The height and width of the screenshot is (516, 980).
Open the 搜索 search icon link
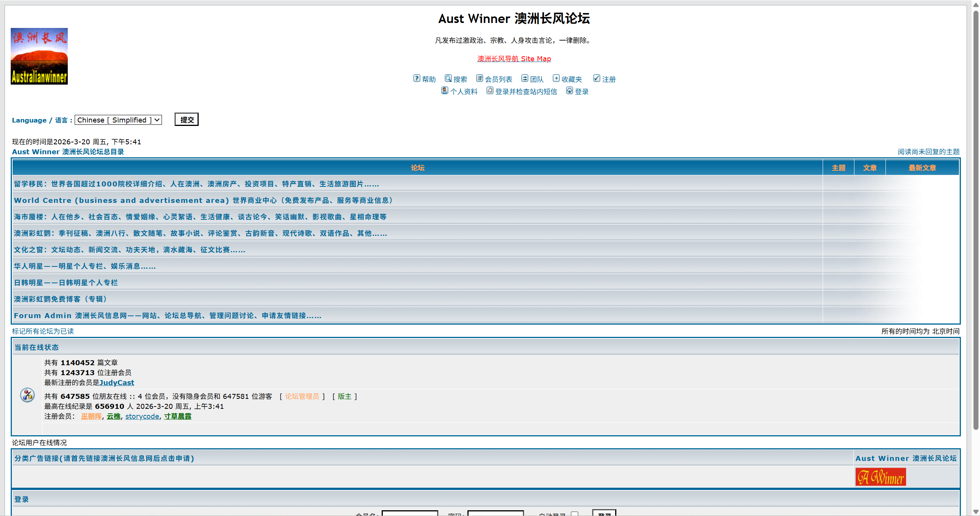pyautogui.click(x=448, y=78)
